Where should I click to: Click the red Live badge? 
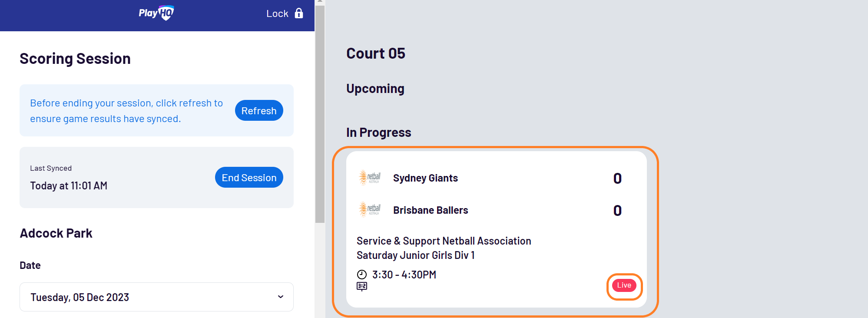624,285
